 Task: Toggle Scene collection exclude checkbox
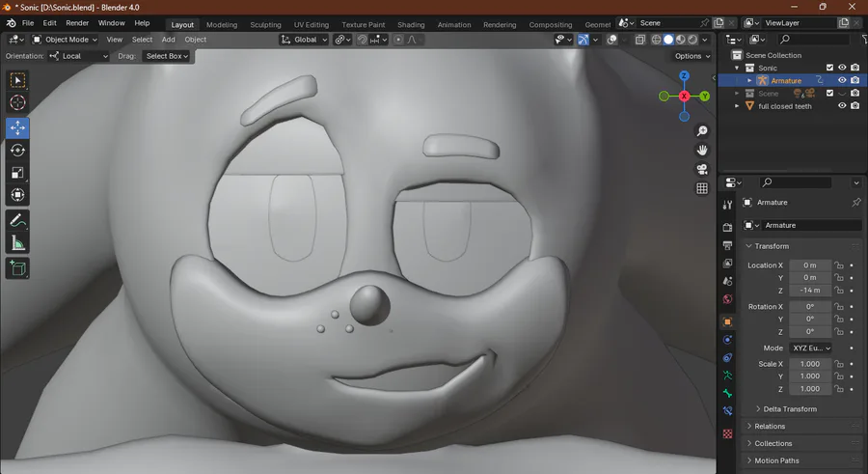(829, 93)
